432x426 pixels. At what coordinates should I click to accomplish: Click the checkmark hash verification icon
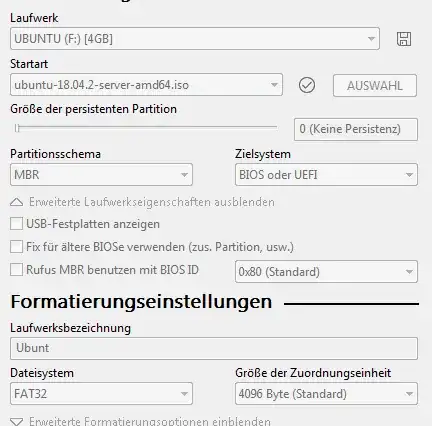[307, 85]
